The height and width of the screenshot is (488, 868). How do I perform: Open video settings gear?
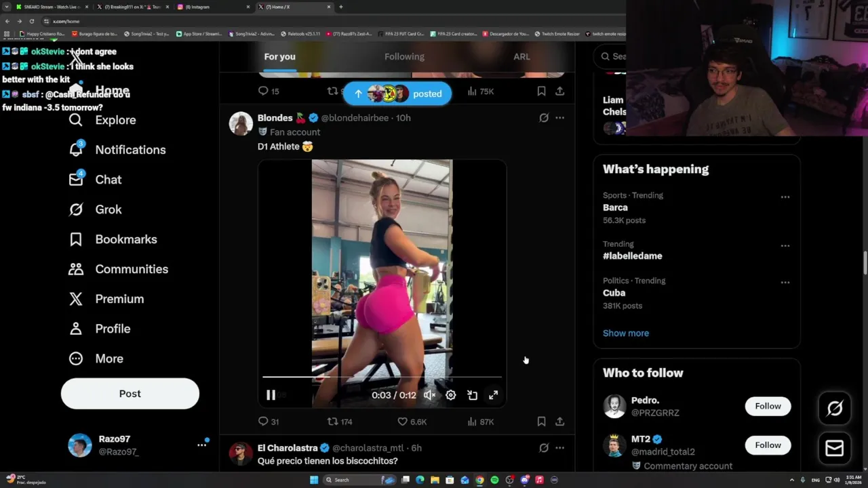point(451,395)
